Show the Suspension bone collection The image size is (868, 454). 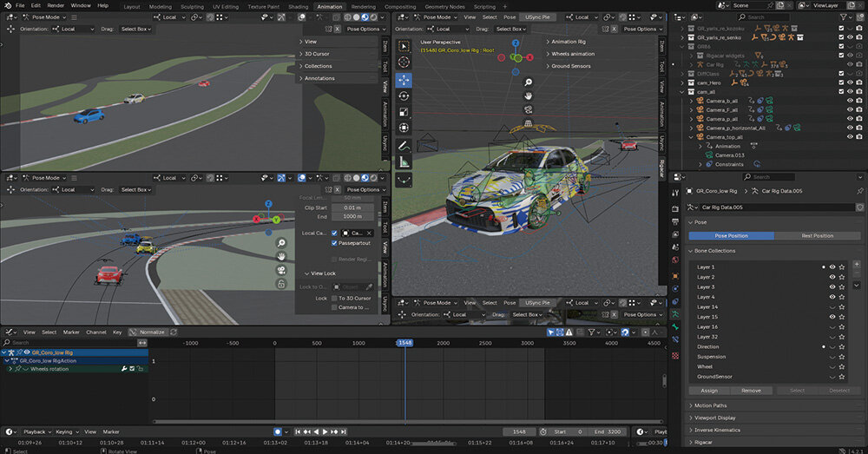pyautogui.click(x=832, y=357)
